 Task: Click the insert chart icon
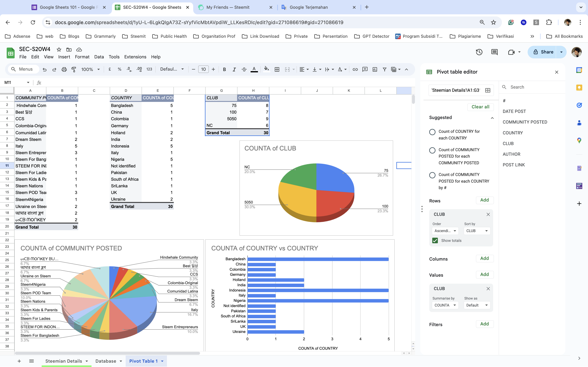pyautogui.click(x=375, y=69)
